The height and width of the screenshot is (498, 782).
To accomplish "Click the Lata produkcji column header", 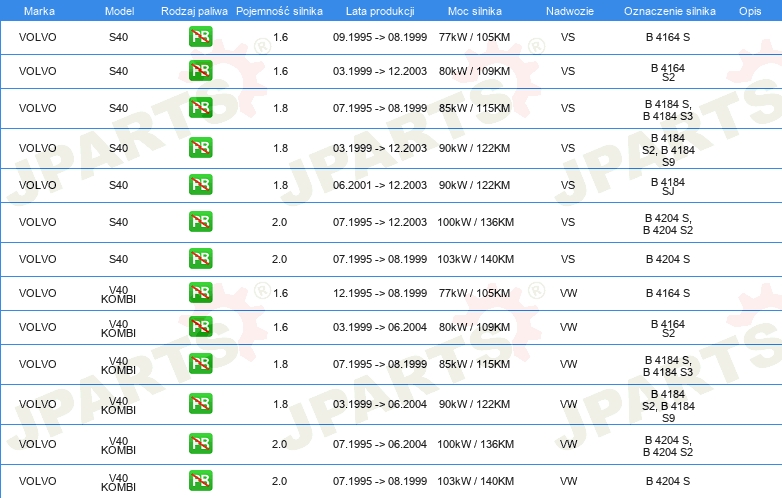I will 380,11.
